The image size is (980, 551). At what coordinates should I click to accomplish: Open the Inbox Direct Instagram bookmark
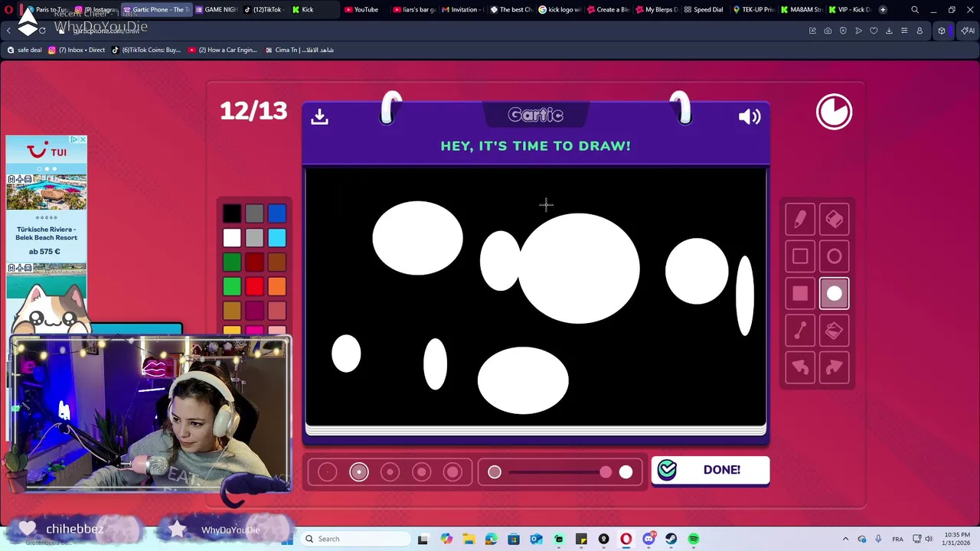pos(77,50)
